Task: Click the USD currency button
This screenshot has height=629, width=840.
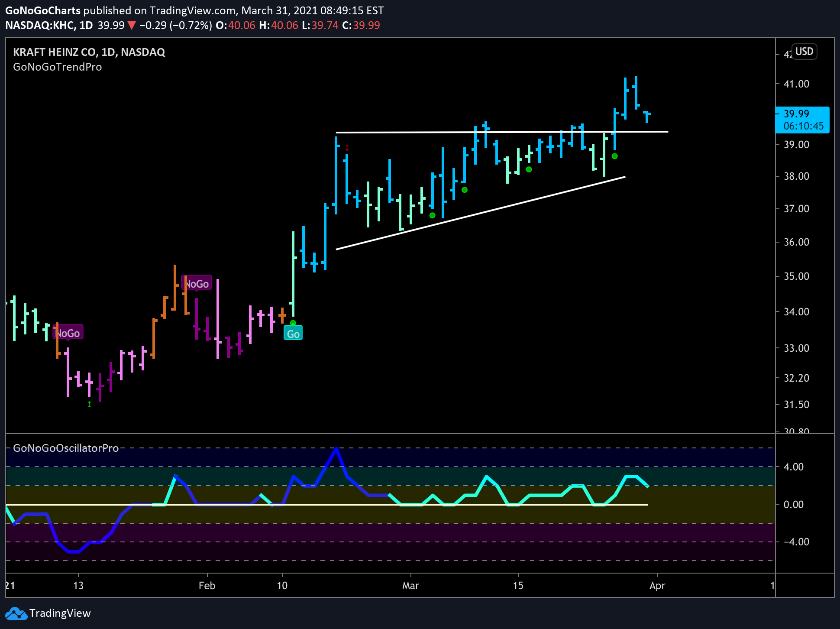Action: tap(804, 52)
